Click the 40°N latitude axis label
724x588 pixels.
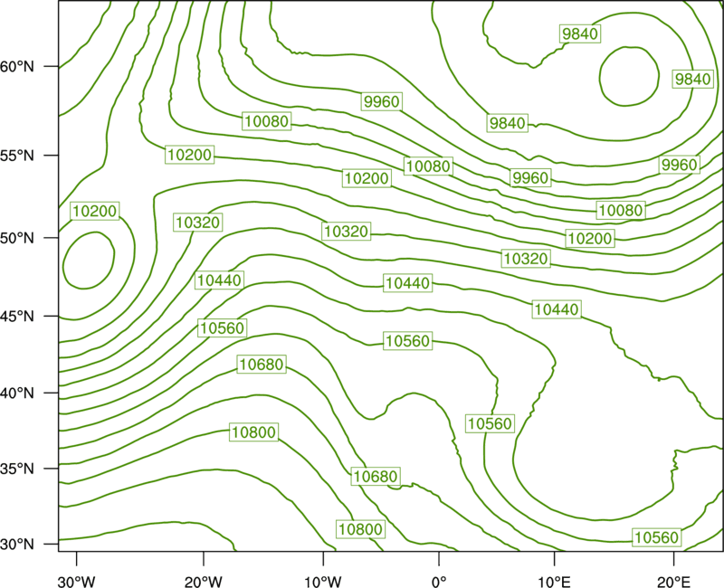[17, 393]
